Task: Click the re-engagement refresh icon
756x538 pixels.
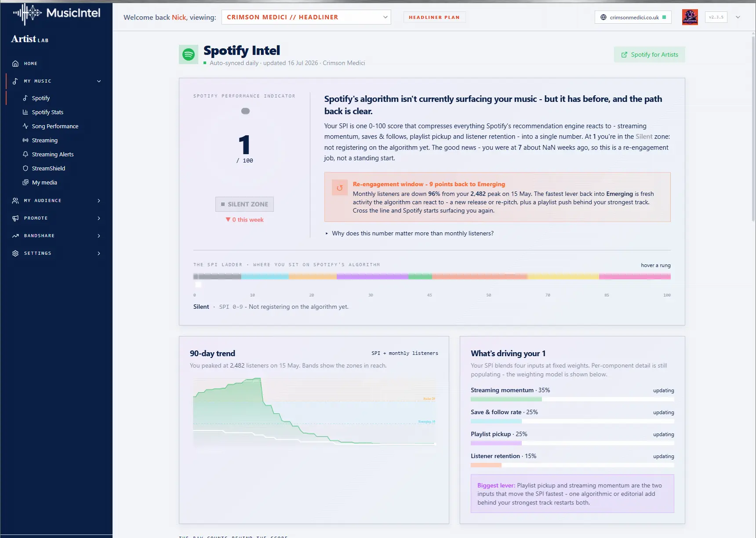Action: click(339, 188)
